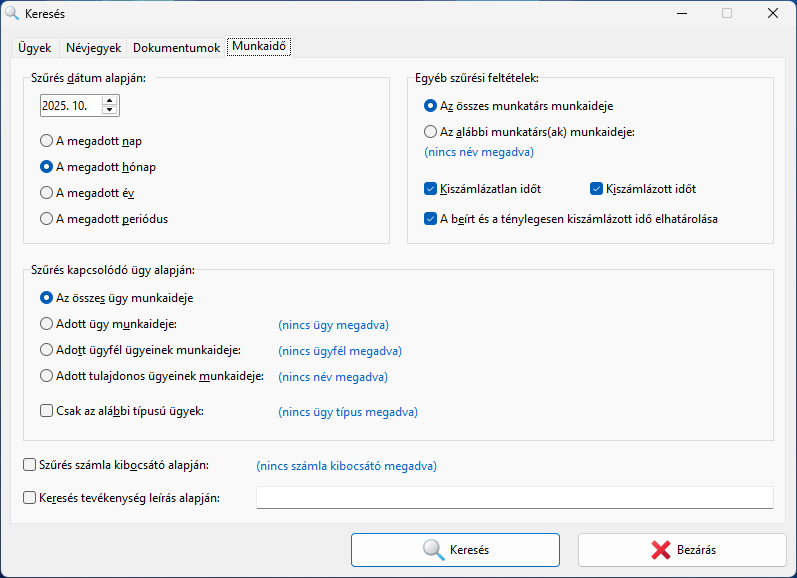Viewport: 797px width, 578px height.
Task: Select 'Az alábbi munkatárs(ak) munkaideje' option
Action: pyautogui.click(x=431, y=131)
